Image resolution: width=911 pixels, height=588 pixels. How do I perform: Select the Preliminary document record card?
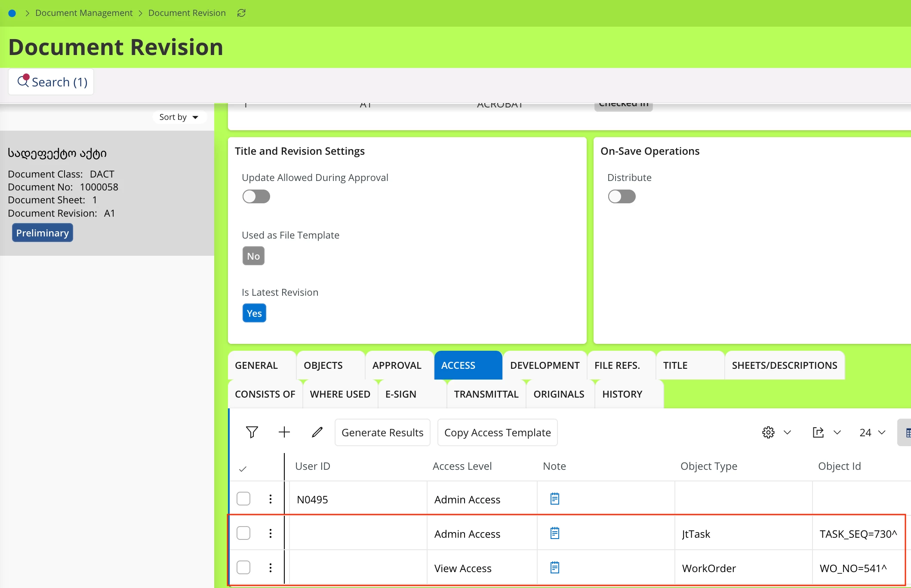point(107,193)
